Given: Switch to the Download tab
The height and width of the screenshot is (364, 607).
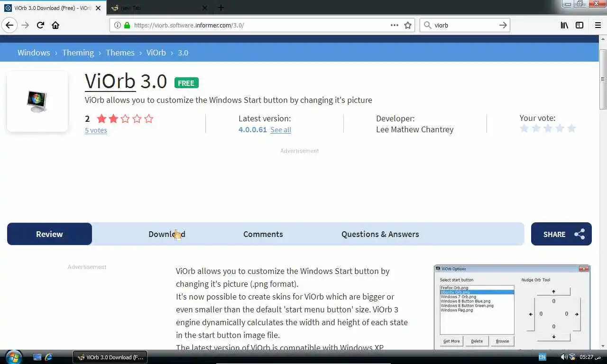Looking at the screenshot, I should coord(167,234).
